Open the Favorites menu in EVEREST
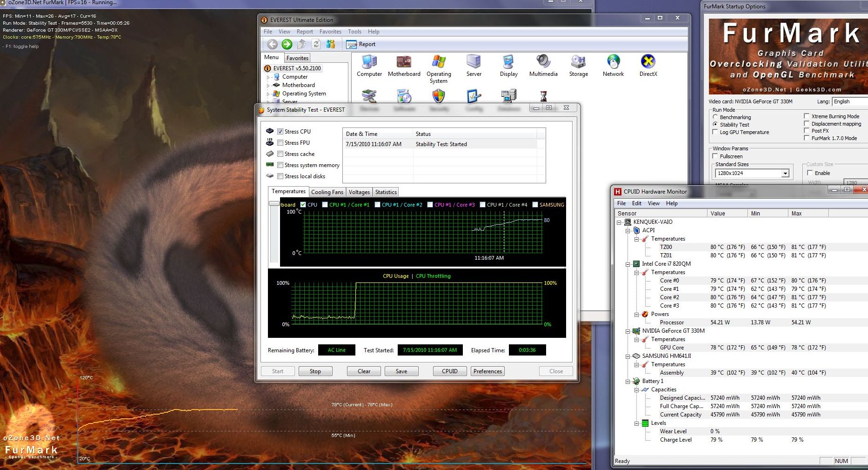Screen dimensions: 868x470 click(x=330, y=32)
